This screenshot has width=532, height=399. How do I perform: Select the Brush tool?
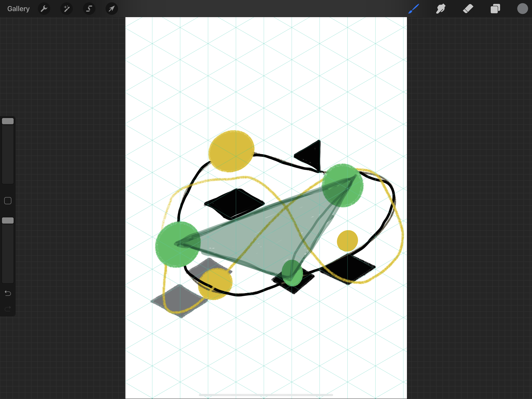click(414, 9)
